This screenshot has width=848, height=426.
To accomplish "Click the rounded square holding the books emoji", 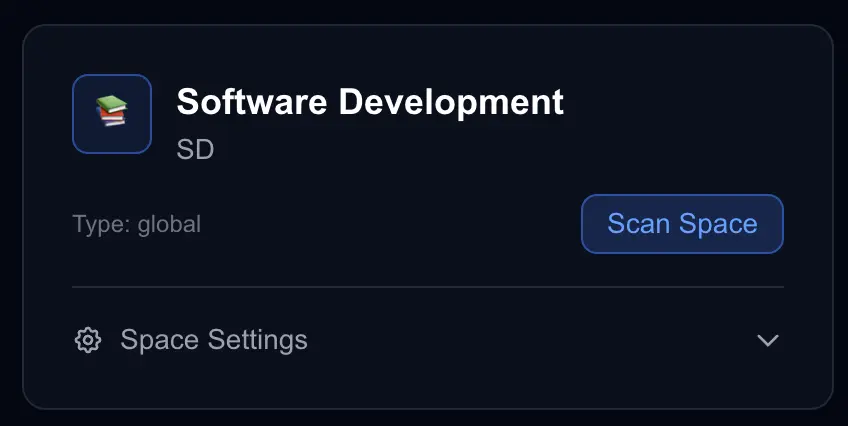I will coord(112,114).
